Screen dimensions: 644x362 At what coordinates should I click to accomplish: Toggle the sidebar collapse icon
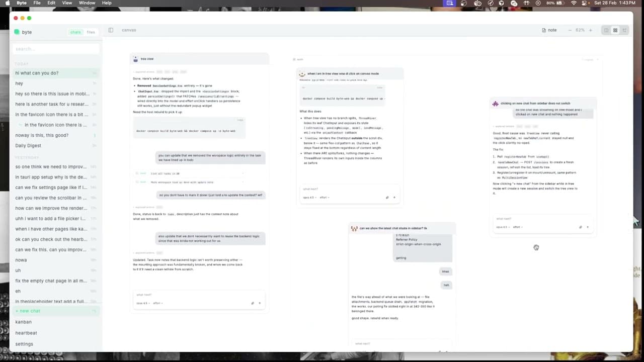pyautogui.click(x=111, y=30)
